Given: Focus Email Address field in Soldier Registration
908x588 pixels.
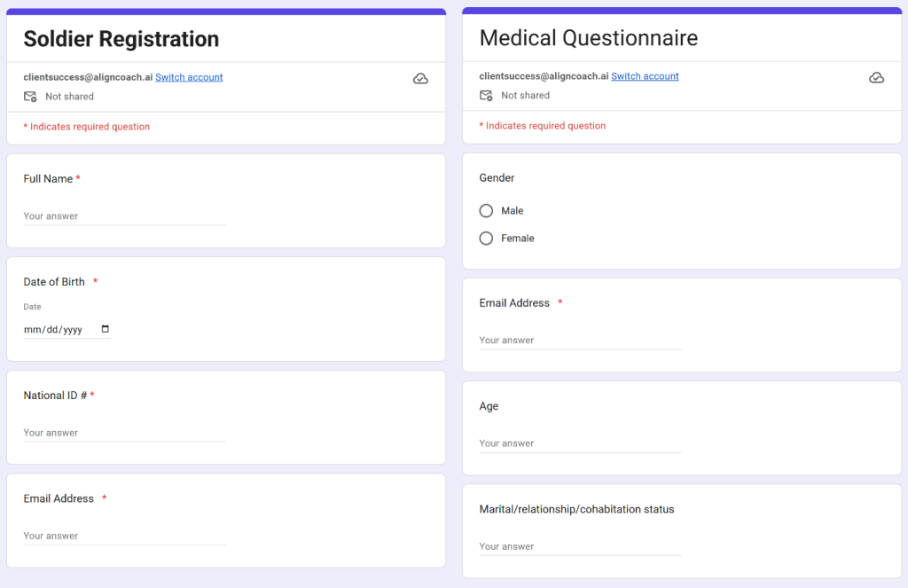Looking at the screenshot, I should point(124,536).
